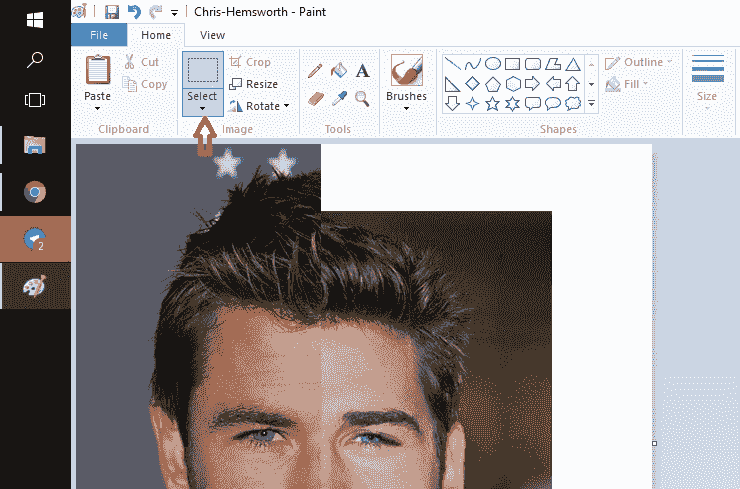Click the rectangular Select tool icon
The height and width of the screenshot is (489, 740).
point(203,70)
